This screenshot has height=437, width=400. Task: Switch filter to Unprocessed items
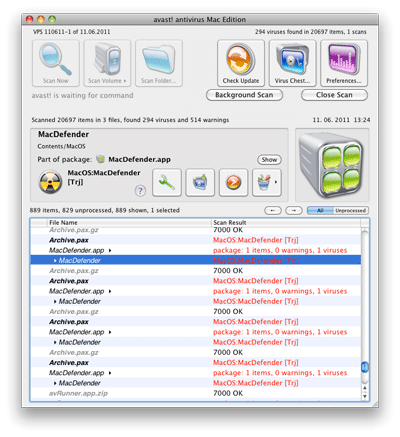pos(351,211)
